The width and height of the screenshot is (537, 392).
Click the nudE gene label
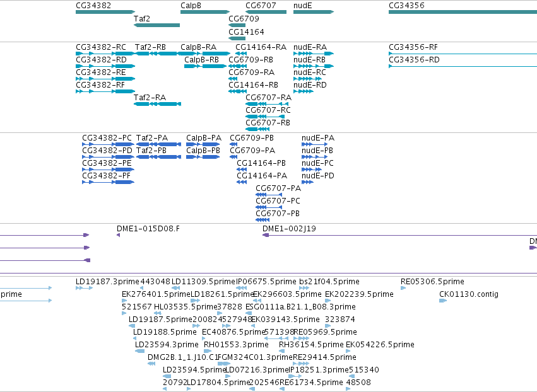tap(303, 6)
